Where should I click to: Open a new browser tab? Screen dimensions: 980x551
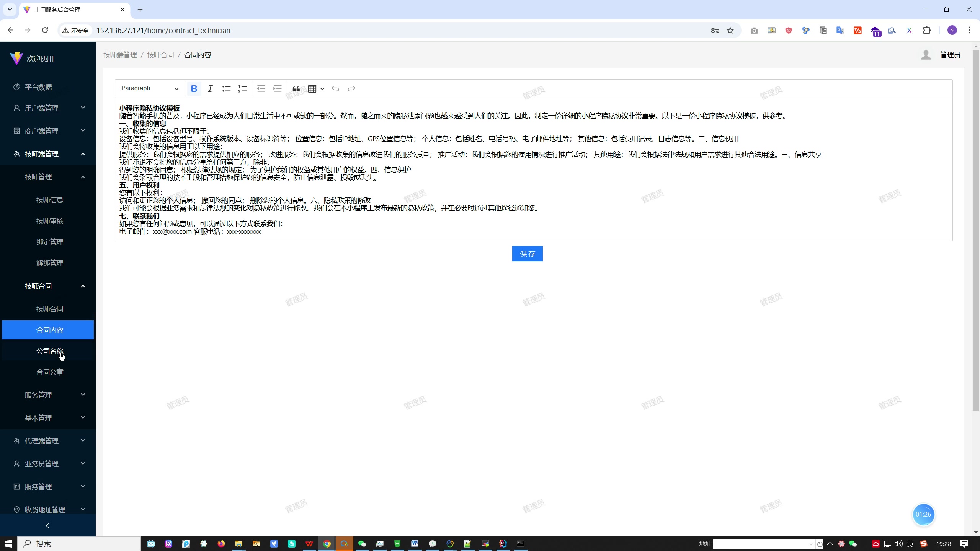point(140,10)
